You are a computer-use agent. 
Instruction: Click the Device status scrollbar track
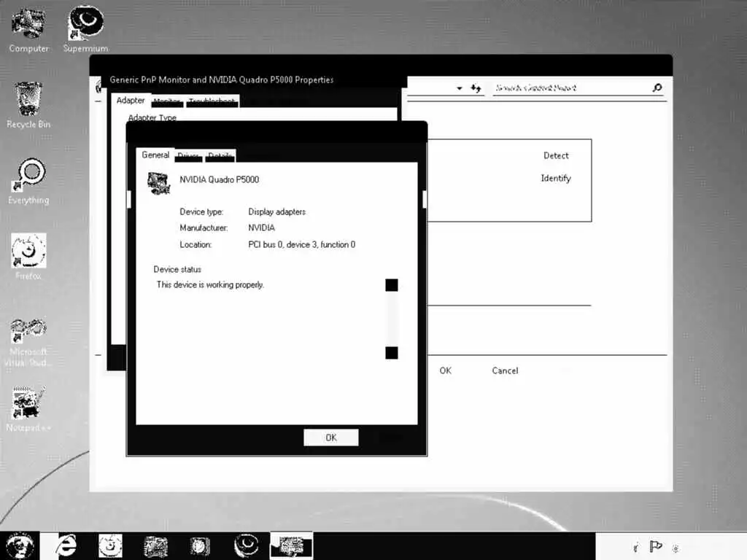tap(392, 319)
